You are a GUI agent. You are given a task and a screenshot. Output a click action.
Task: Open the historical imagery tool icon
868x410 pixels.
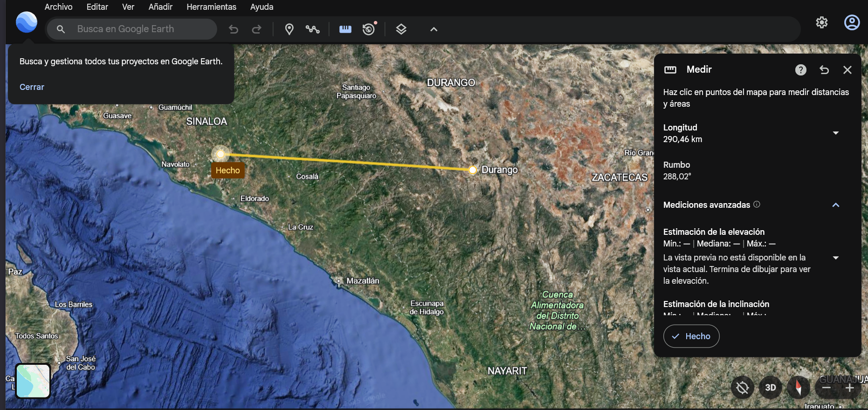coord(369,29)
